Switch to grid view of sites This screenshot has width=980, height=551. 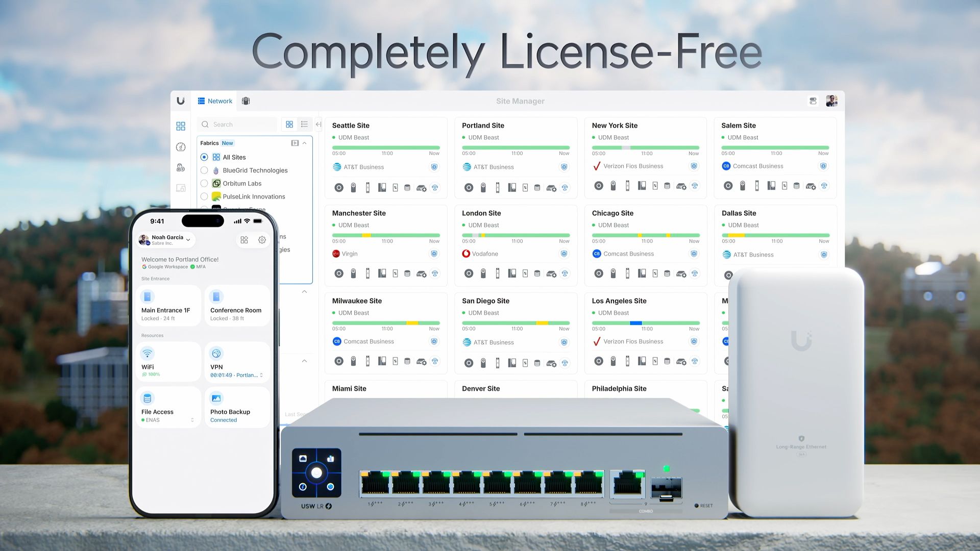pyautogui.click(x=289, y=124)
